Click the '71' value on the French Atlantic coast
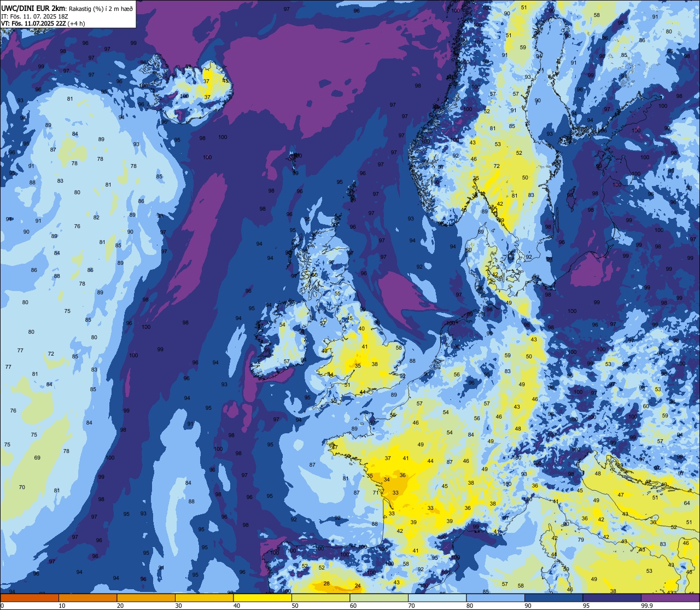The image size is (700, 610). tap(376, 492)
